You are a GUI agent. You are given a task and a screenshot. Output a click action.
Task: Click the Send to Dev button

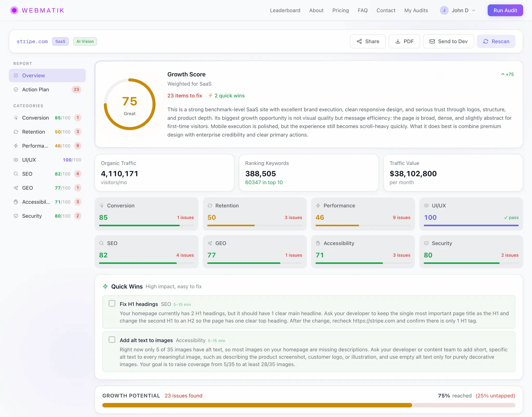[x=448, y=41]
